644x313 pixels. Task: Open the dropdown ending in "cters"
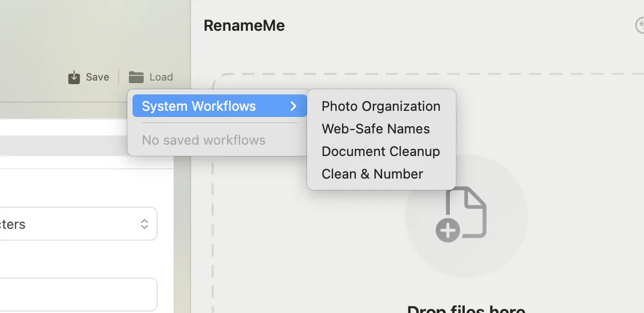72,224
